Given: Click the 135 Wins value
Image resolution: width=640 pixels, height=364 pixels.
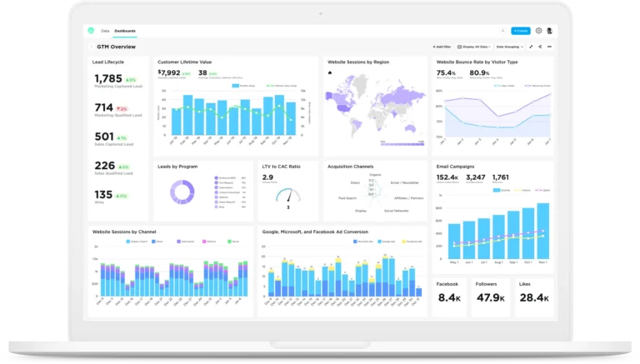Looking at the screenshot, I should click(x=103, y=195).
